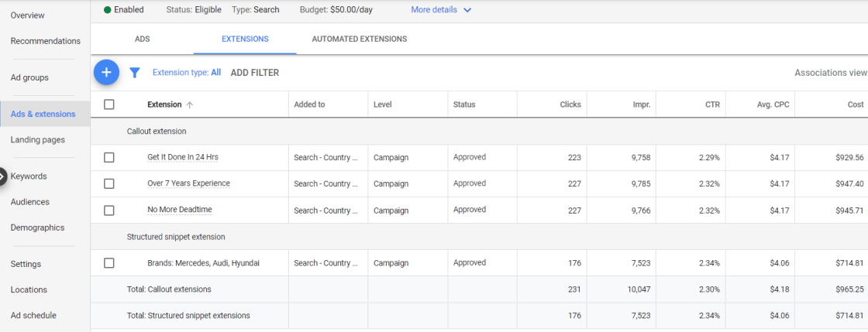Click the filter funnel icon
868x332 pixels.
tap(134, 73)
